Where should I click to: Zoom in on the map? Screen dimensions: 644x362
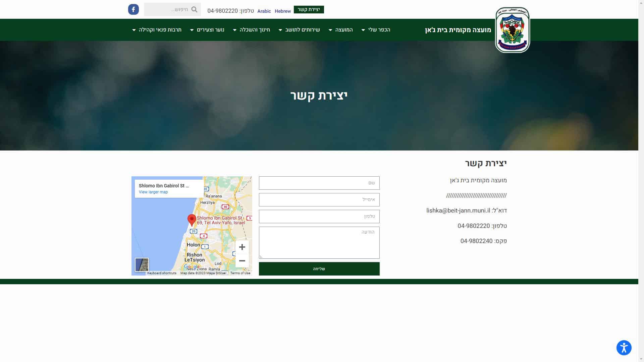242,247
